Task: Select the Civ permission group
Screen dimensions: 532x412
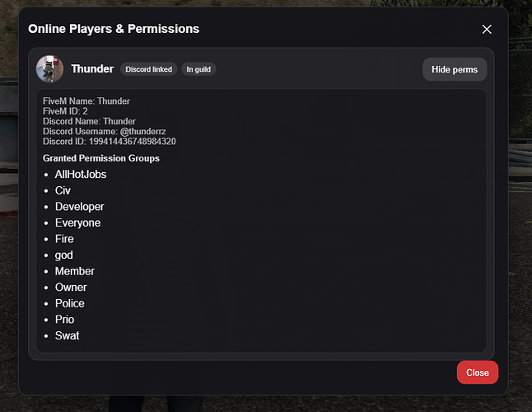Action: [x=63, y=190]
